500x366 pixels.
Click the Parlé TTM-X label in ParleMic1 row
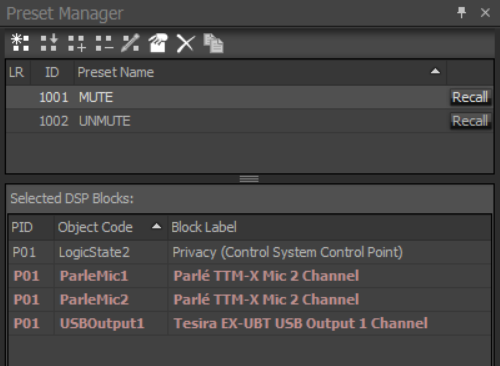tap(266, 276)
